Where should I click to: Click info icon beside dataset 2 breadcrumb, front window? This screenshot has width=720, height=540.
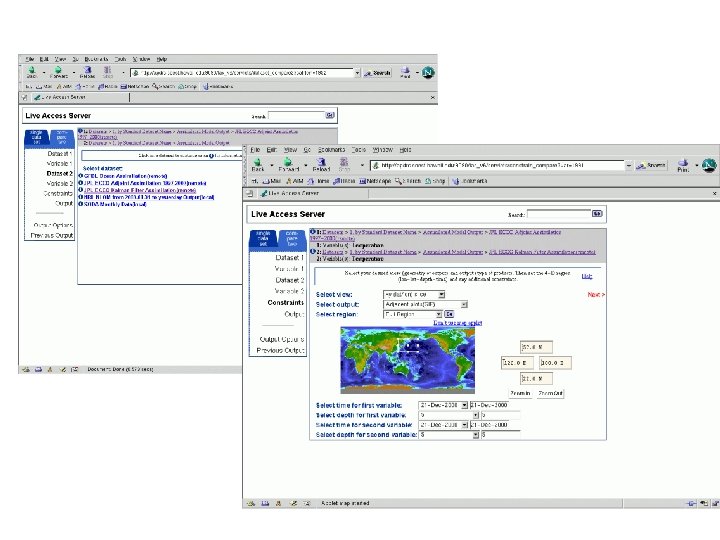[313, 252]
